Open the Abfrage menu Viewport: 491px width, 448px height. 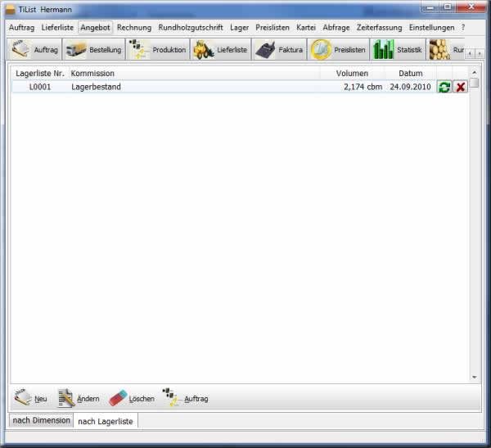[336, 28]
